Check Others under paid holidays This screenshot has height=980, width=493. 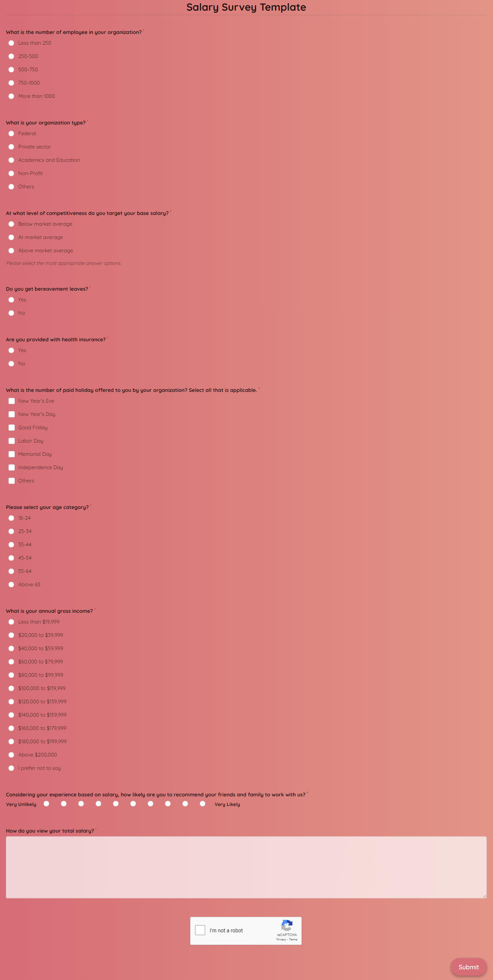click(x=12, y=481)
